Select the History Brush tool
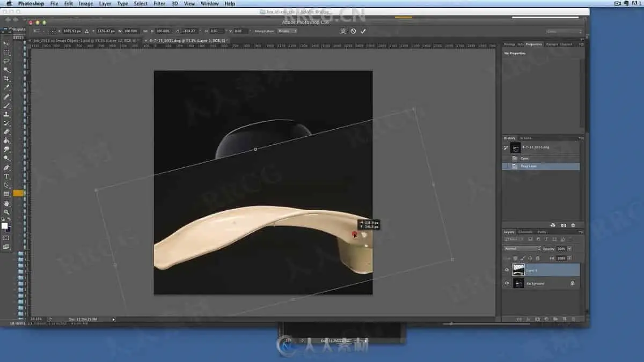Viewport: 644px width, 362px height. point(6,123)
